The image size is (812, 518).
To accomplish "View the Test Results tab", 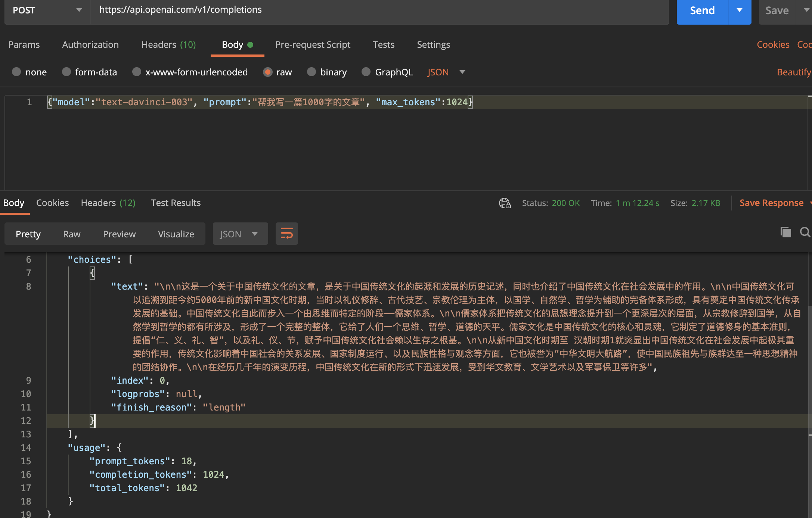I will pos(176,203).
